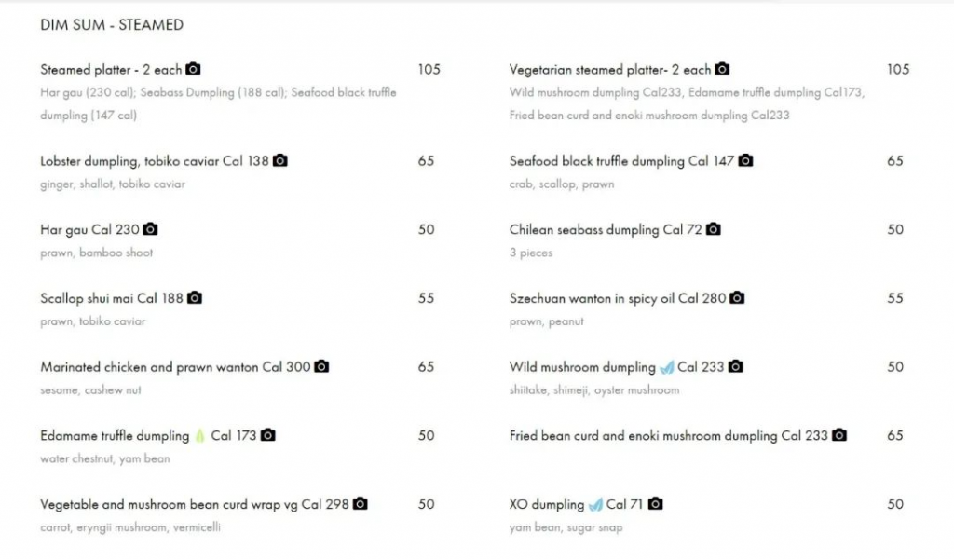Show Fried bean curd enoki dumpling photo
The image size is (954, 560).
coord(839,435)
